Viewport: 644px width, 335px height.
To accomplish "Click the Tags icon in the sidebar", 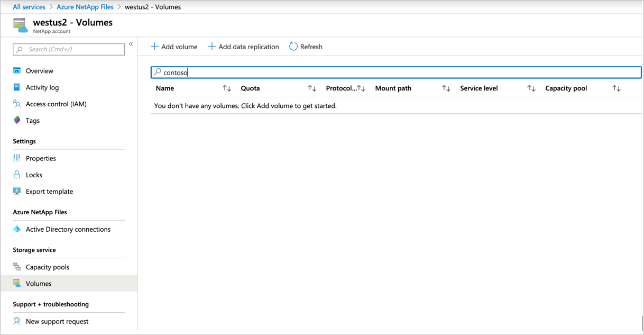I will pos(16,120).
